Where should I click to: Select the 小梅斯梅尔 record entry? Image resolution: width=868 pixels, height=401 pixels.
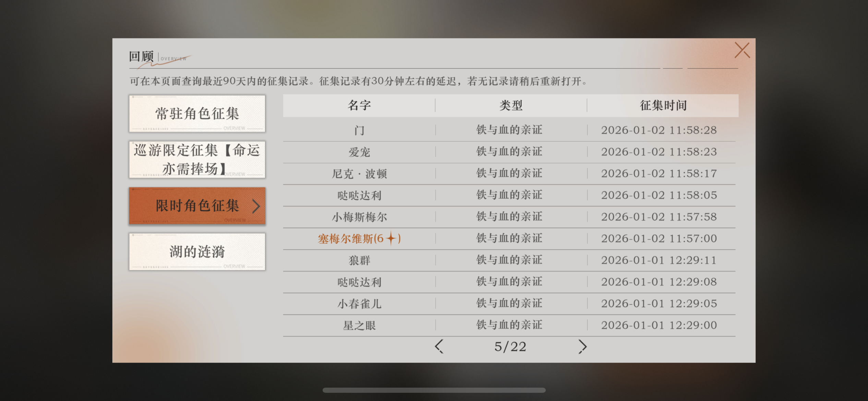(x=359, y=217)
